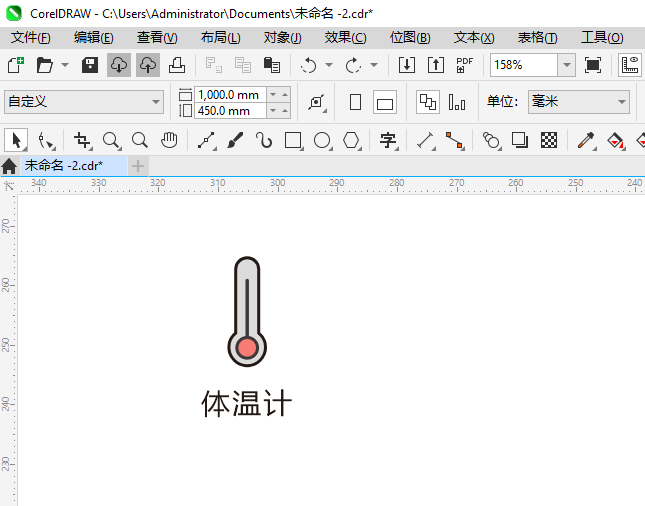Image resolution: width=645 pixels, height=506 pixels.
Task: Select the Drop Shadow tool
Action: pos(520,141)
